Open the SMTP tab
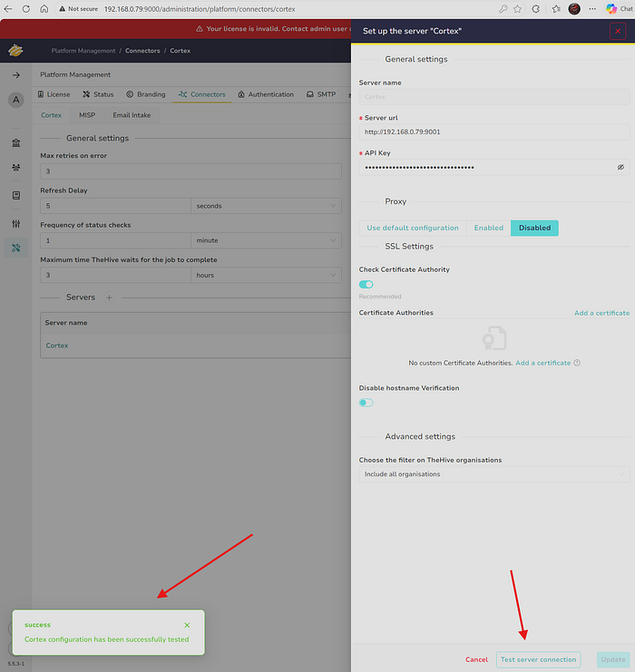 tap(321, 94)
